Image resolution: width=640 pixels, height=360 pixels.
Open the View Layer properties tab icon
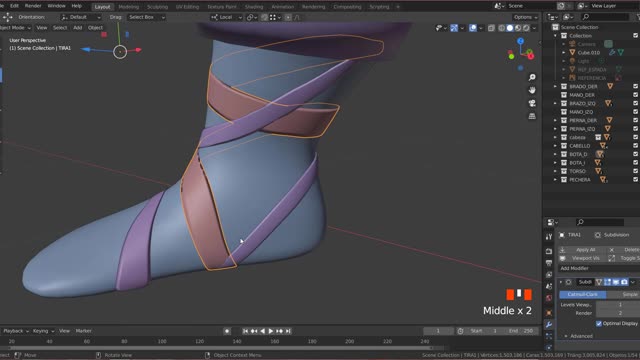pos(549,275)
